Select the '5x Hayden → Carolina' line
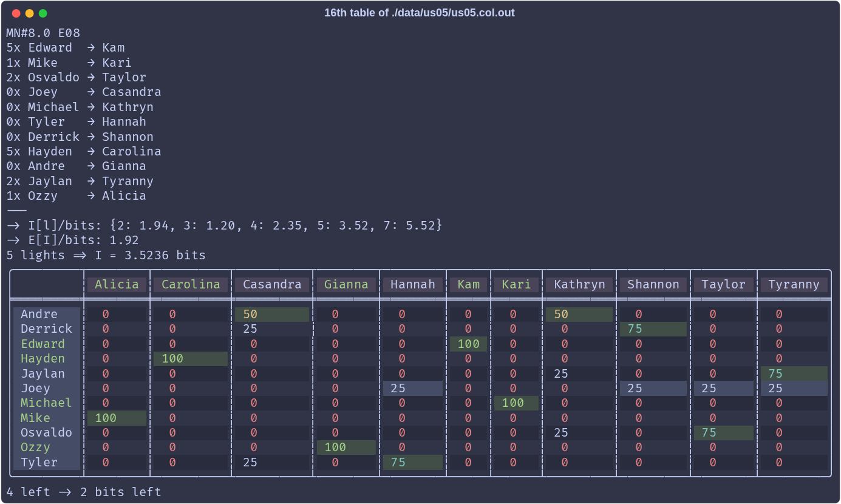The width and height of the screenshot is (841, 504). point(84,151)
